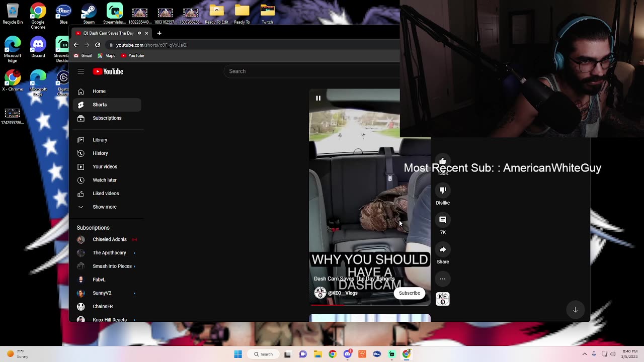Open Knox Hill Reacts channel
The width and height of the screenshot is (644, 362).
pyautogui.click(x=107, y=319)
